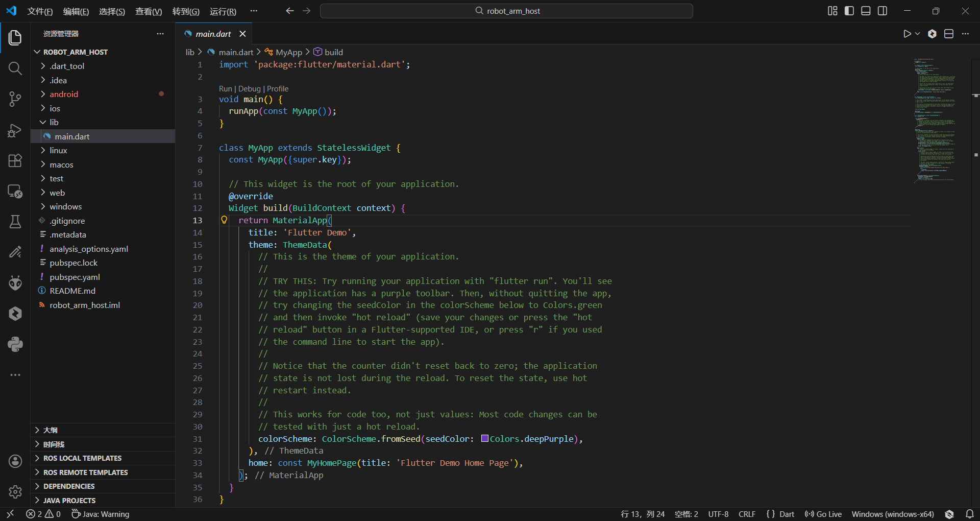Click the Debug code lens above main()
980x521 pixels.
tap(250, 89)
